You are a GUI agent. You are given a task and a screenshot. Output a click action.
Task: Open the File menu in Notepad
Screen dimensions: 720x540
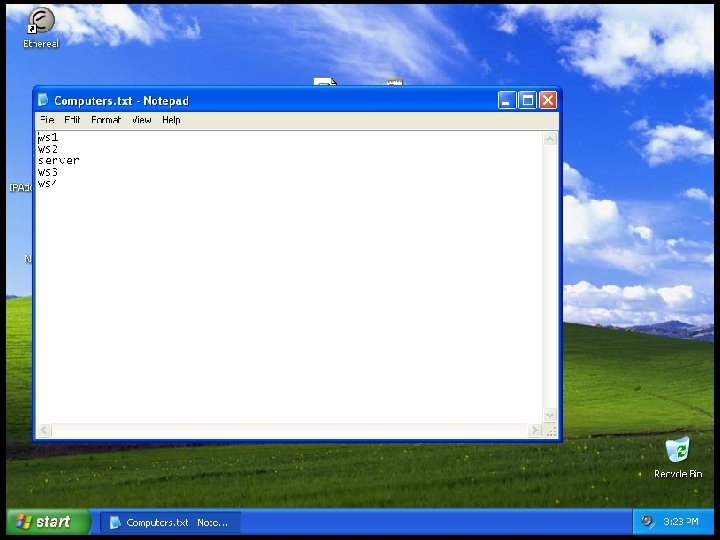click(x=47, y=120)
